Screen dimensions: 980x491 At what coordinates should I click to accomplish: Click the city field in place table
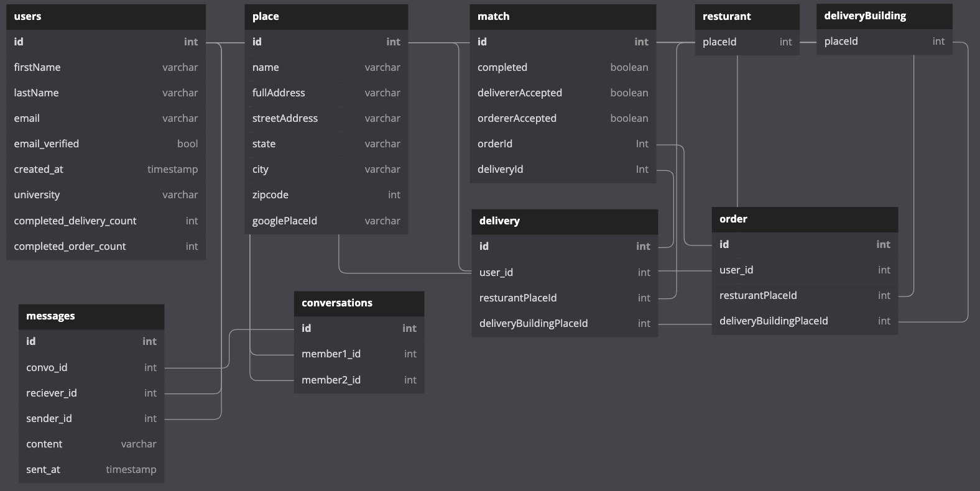tap(326, 169)
